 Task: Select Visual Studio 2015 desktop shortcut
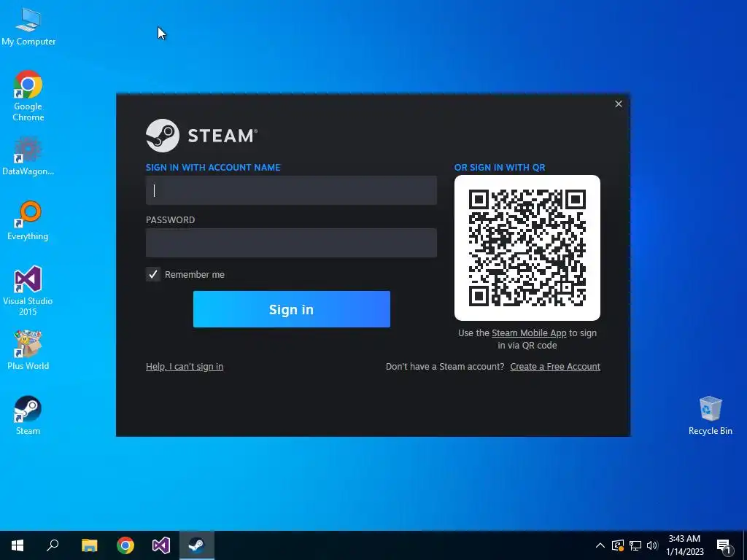tap(28, 290)
